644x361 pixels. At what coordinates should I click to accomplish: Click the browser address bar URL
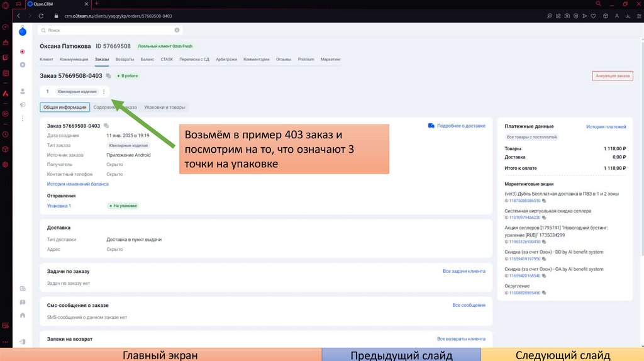click(118, 16)
